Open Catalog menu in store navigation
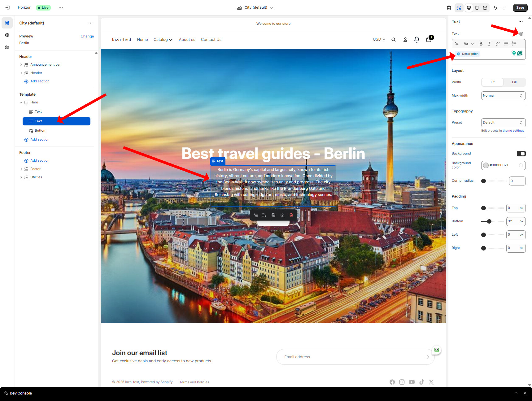Image resolution: width=532 pixels, height=401 pixels. (x=163, y=40)
